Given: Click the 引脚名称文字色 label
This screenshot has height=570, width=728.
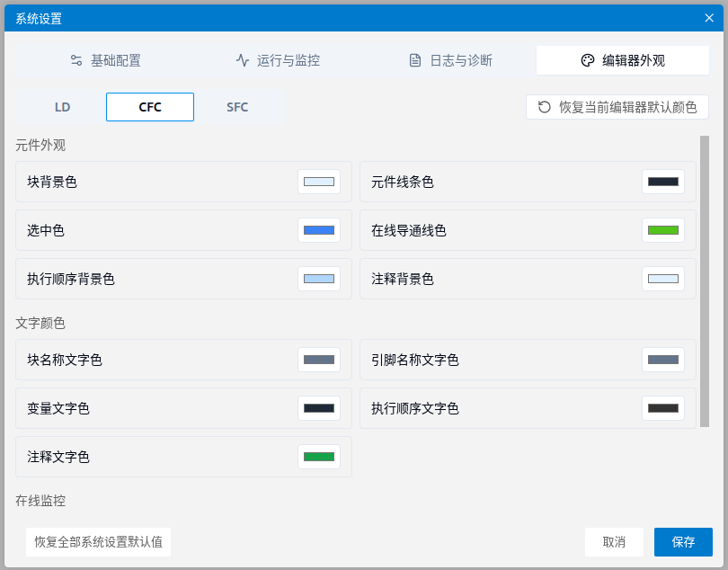Looking at the screenshot, I should click(x=415, y=360).
